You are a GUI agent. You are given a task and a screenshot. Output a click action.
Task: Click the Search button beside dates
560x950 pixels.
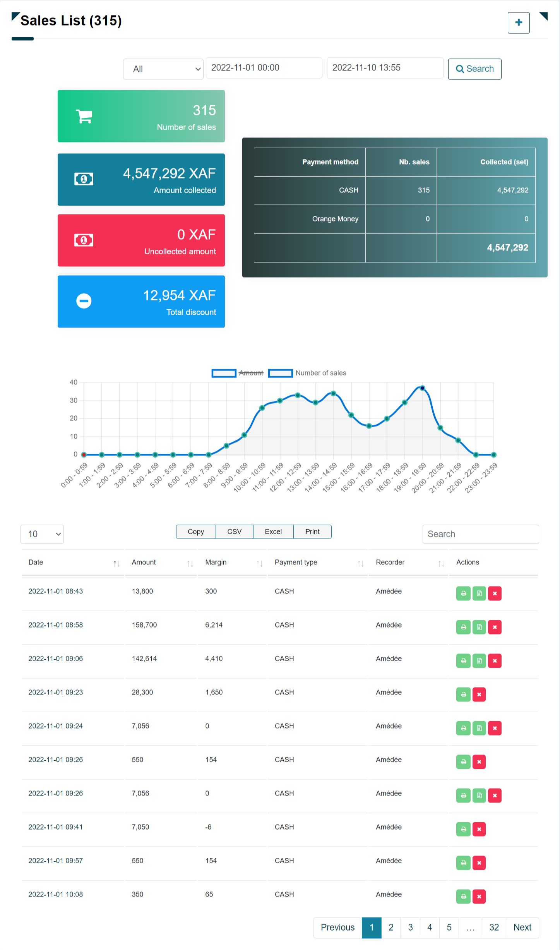(474, 69)
